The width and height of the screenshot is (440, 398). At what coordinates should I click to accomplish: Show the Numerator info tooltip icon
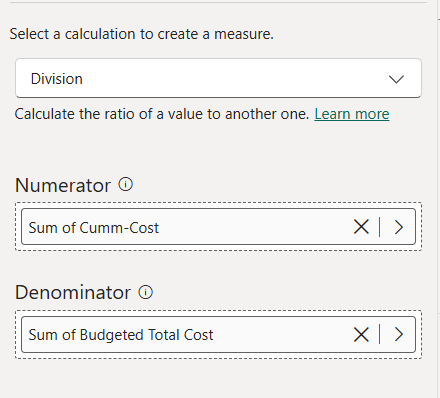coord(126,184)
